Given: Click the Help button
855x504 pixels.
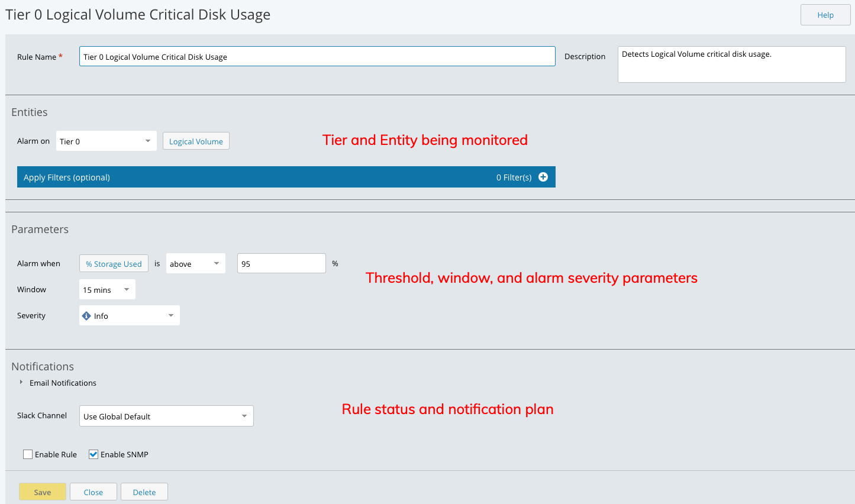Looking at the screenshot, I should pos(825,15).
